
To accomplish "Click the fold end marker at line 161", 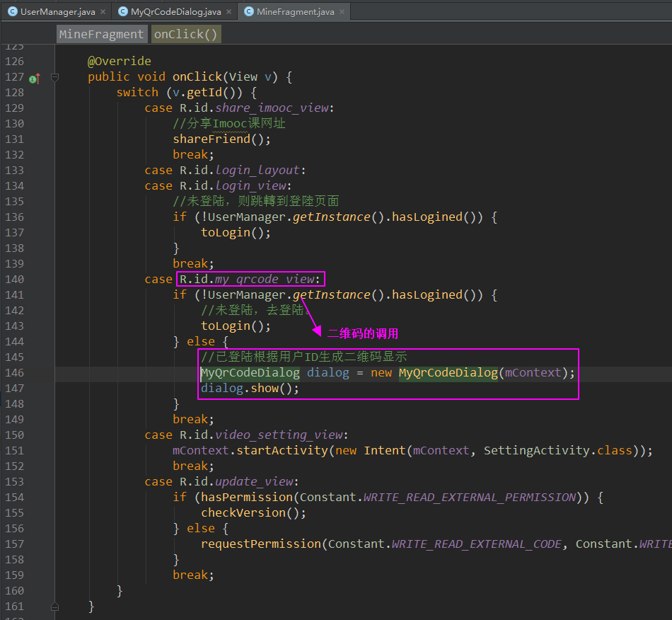I will (55, 607).
